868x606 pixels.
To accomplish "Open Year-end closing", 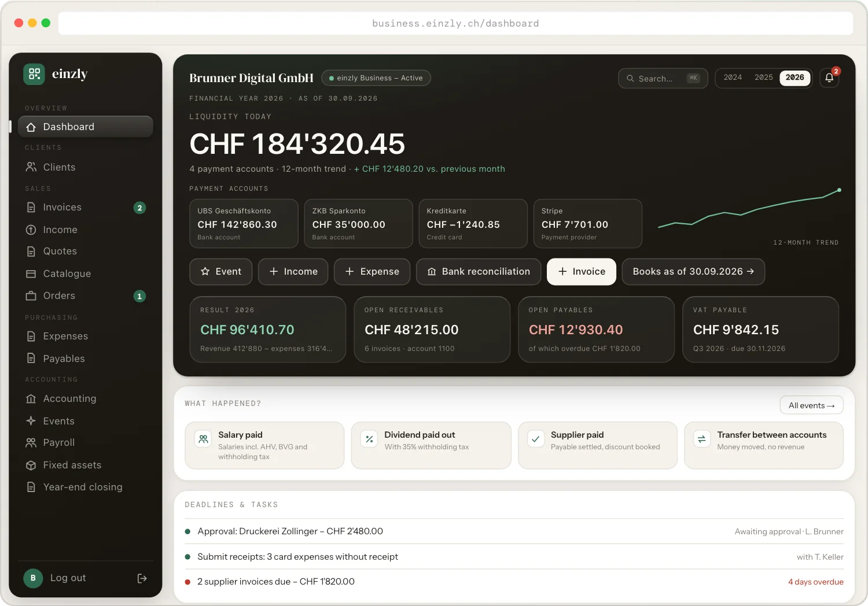I will pos(86,487).
